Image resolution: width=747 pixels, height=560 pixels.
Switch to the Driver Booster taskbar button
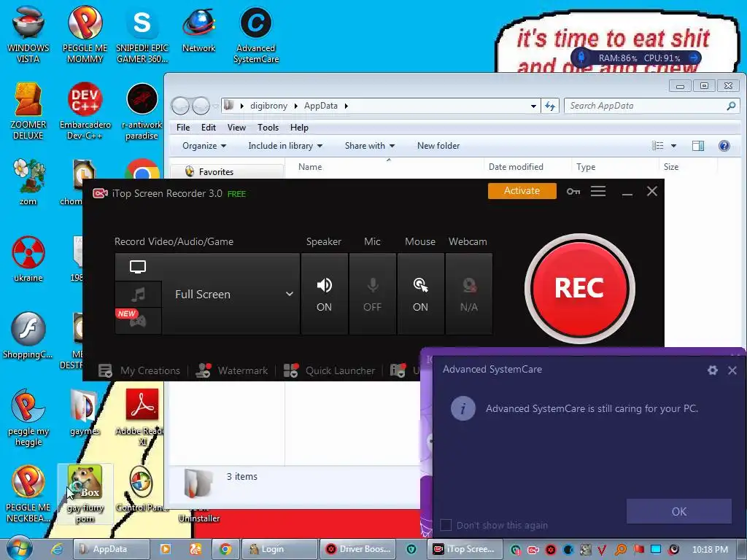(359, 549)
